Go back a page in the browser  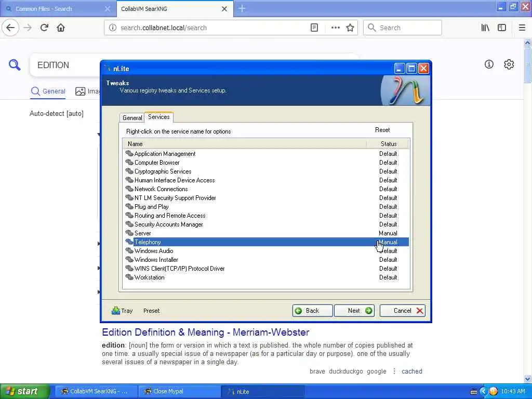10,28
